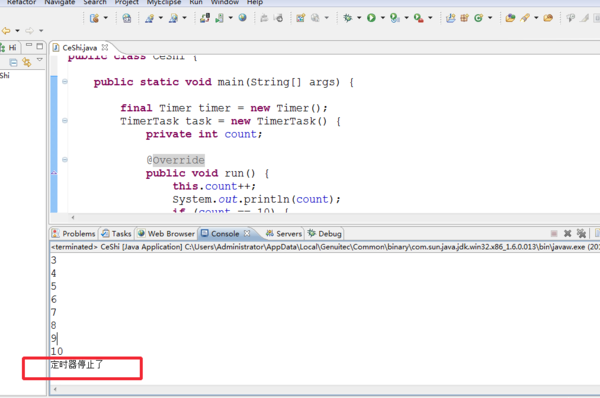This screenshot has width=600, height=398.
Task: Open the External Tools dropdown arrow
Action: tap(430, 18)
